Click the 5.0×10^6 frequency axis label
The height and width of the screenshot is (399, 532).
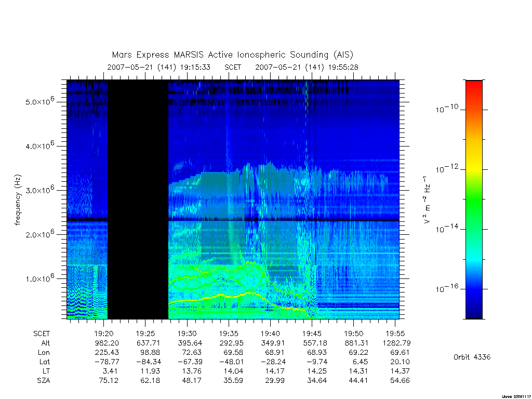39,101
